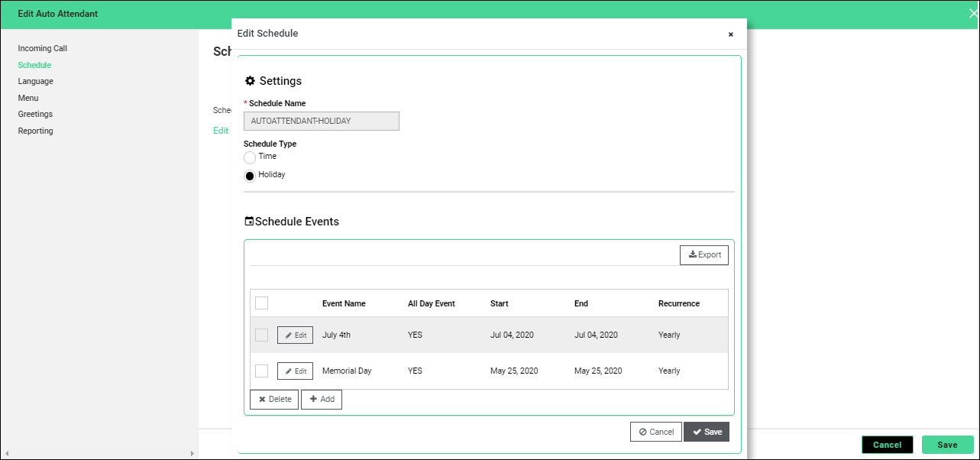Open the Reporting section
This screenshot has width=980, height=460.
[x=36, y=131]
